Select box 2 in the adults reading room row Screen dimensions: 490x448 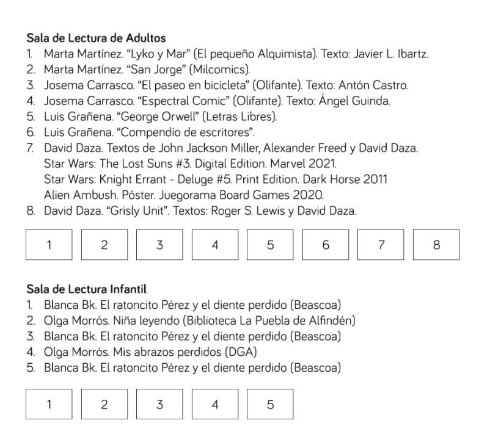pos(104,245)
